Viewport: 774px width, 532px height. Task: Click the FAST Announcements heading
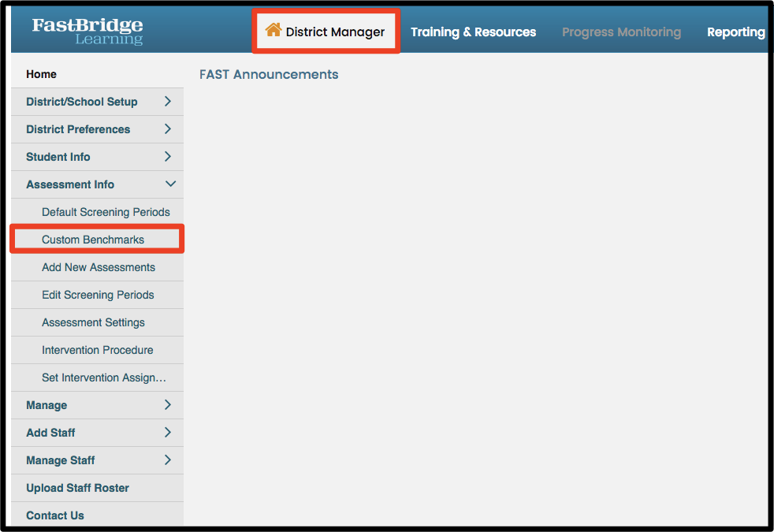269,75
